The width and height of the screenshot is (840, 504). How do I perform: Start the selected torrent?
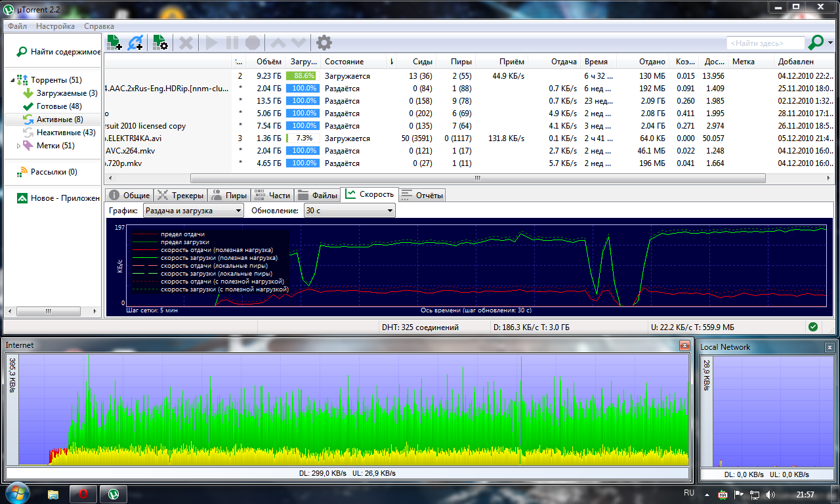[x=211, y=43]
